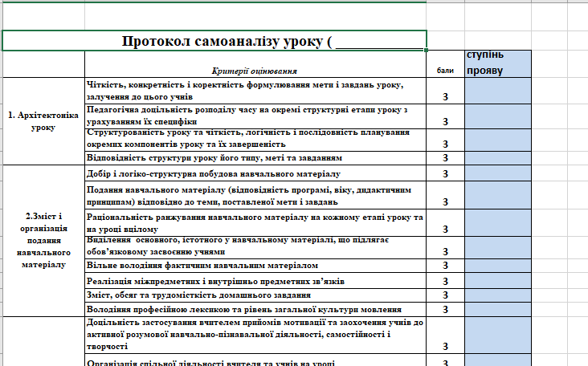The width and height of the screenshot is (588, 366).
Task: Click the criterion 'Доцільність застосування вчителем прийомів мотивації'
Action: [255, 335]
